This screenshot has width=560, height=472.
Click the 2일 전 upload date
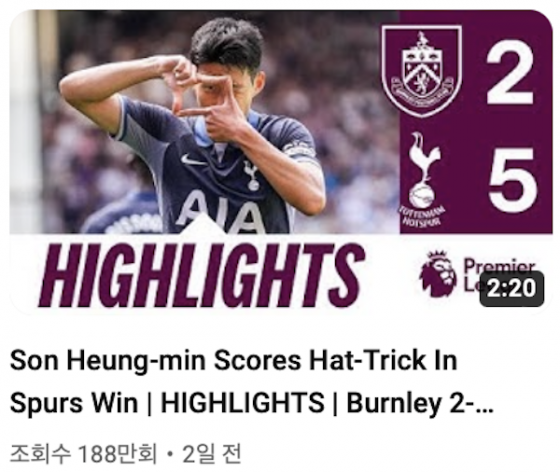pos(212,454)
